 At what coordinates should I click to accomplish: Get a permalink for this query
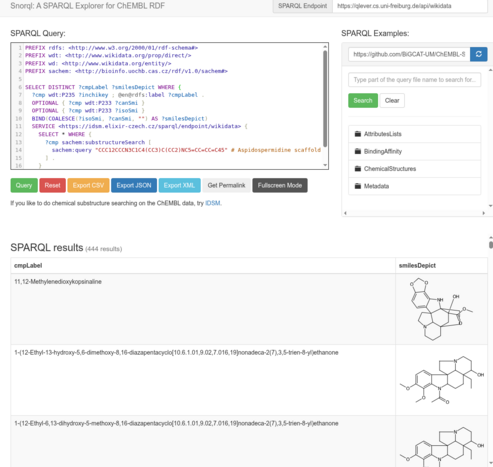pos(226,185)
